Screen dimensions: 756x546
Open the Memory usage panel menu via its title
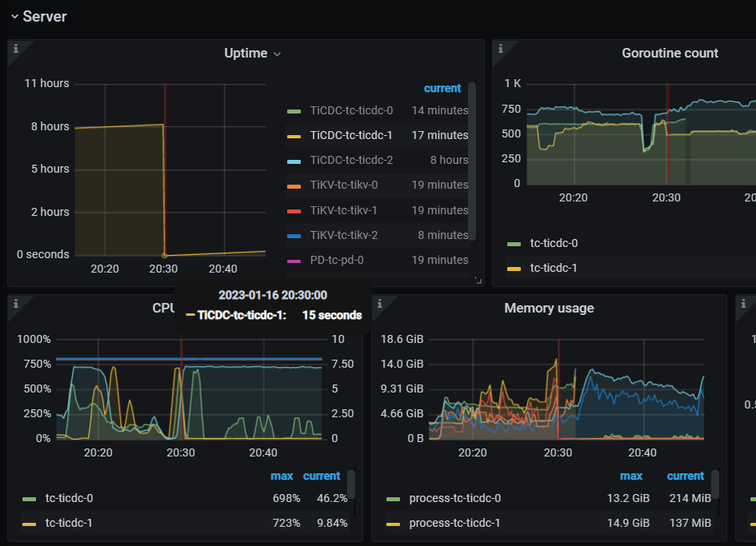click(549, 309)
